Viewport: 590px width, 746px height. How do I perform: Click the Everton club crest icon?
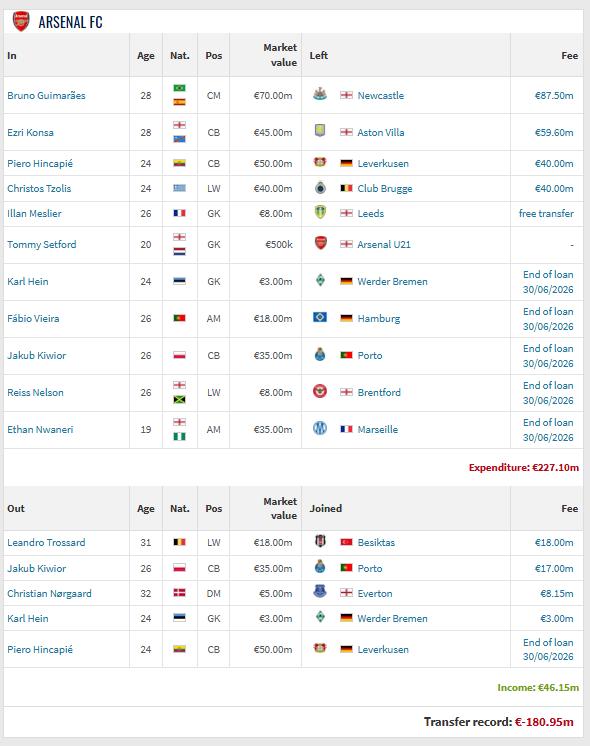pyautogui.click(x=320, y=592)
